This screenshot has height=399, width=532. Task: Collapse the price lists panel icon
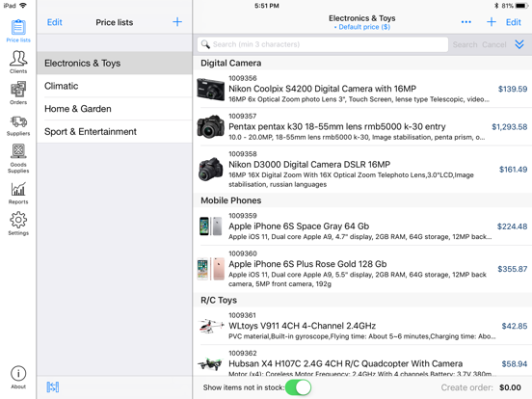(53, 386)
